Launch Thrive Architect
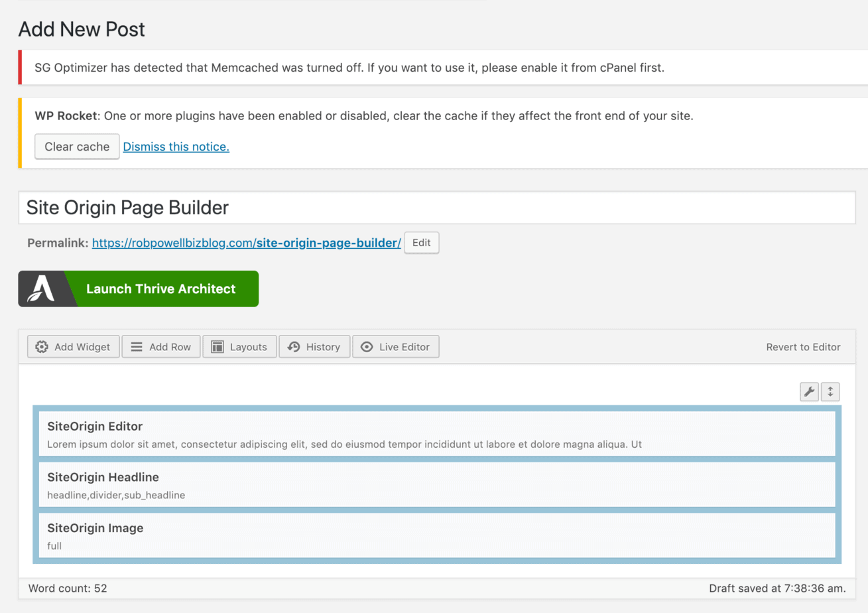 160,289
